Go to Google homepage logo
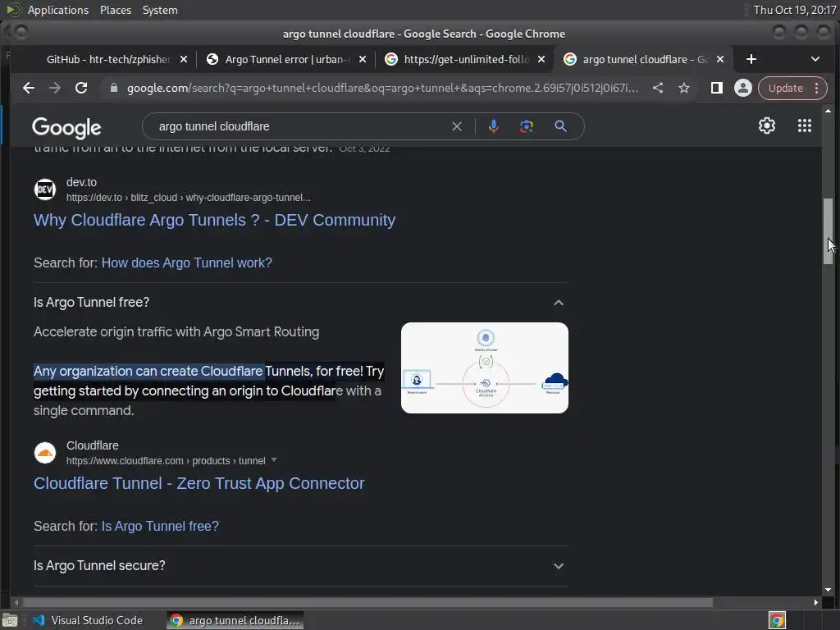The height and width of the screenshot is (630, 840). click(x=66, y=127)
